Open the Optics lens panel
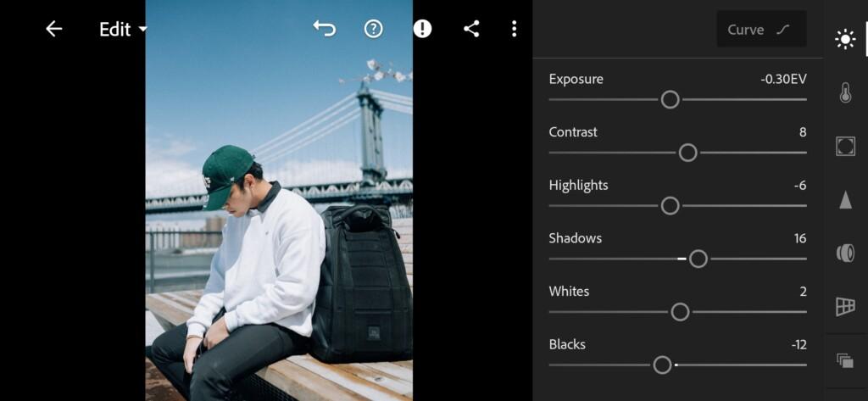This screenshot has height=401, width=868. 845,253
